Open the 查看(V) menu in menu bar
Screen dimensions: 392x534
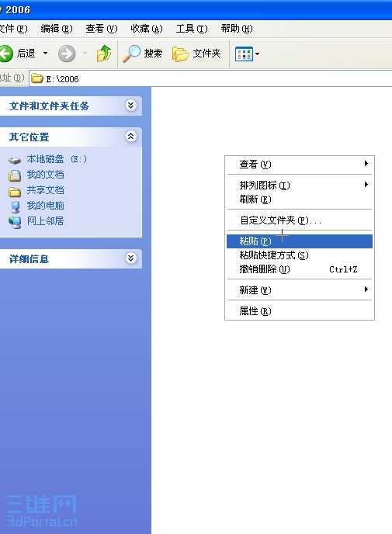(x=102, y=29)
